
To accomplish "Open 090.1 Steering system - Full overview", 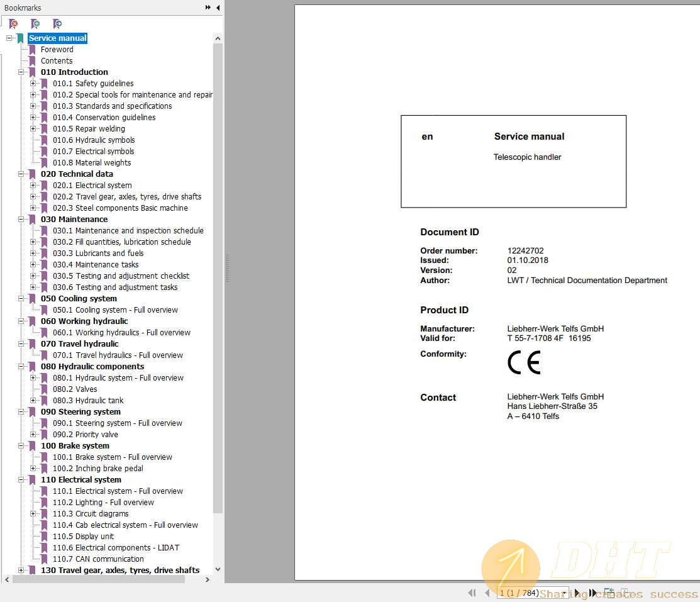I will [118, 423].
